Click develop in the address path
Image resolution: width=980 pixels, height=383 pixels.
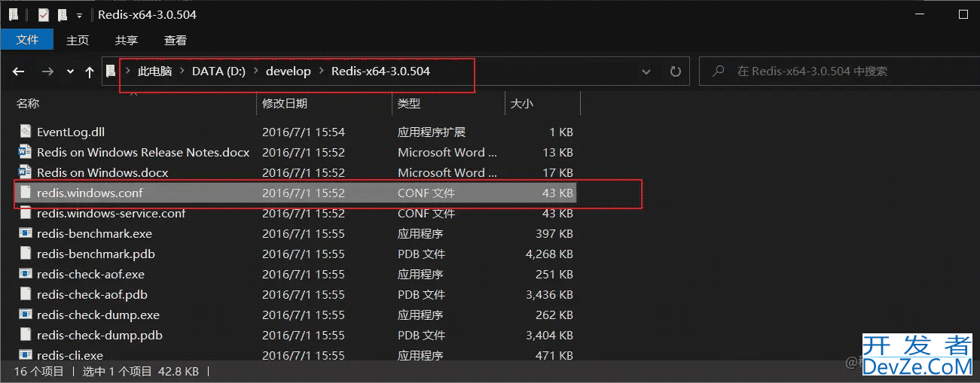point(288,71)
